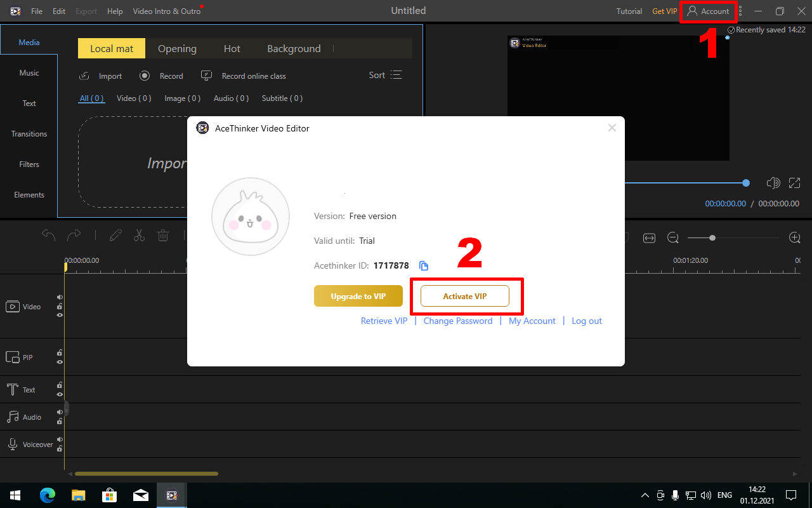
Task: Click the AceThinker logo in title bar
Action: [x=16, y=11]
